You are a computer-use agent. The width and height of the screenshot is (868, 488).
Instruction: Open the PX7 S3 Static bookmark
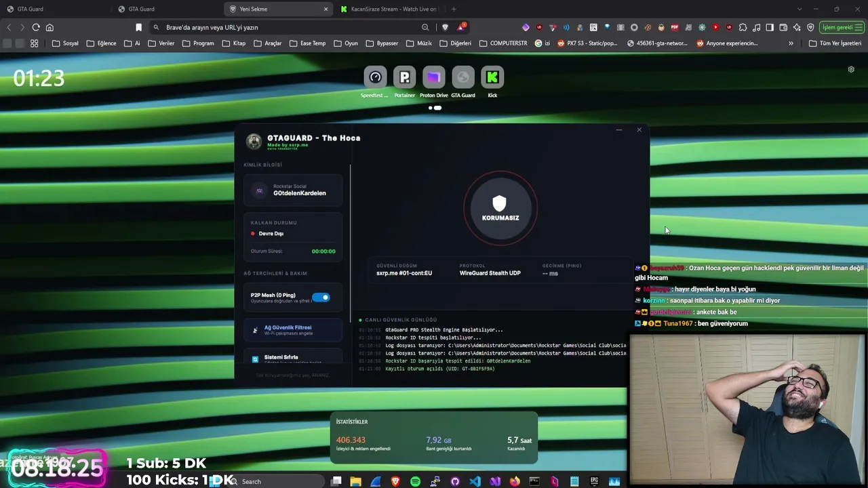pyautogui.click(x=587, y=43)
